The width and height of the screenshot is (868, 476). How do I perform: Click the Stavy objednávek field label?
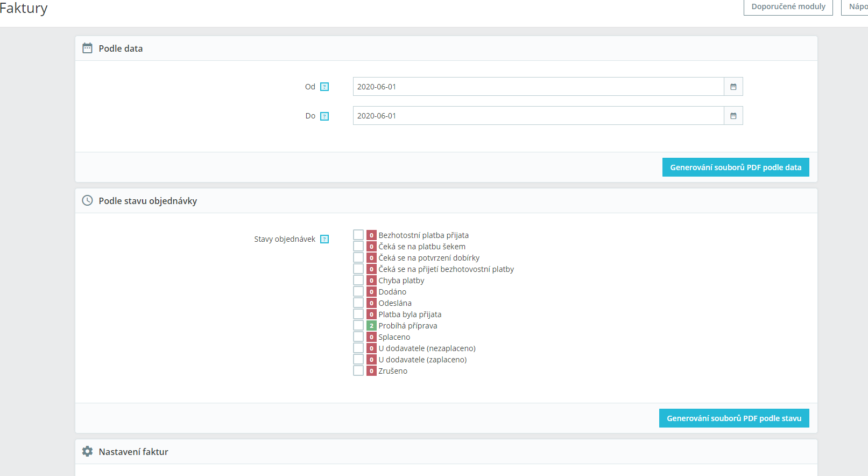click(x=285, y=239)
